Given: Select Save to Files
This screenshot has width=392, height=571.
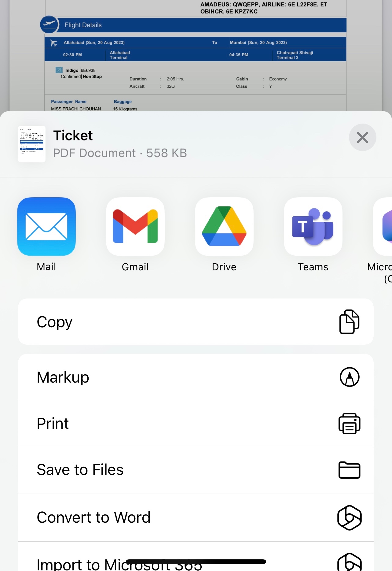Looking at the screenshot, I should point(196,470).
